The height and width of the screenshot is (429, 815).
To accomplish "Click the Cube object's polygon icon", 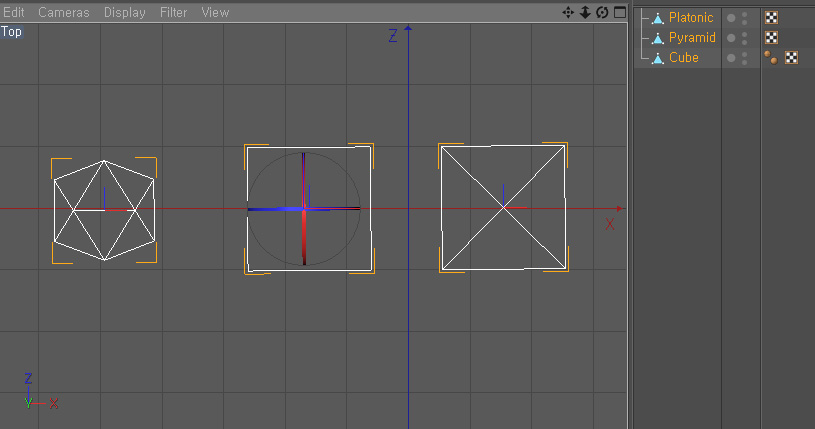I will tap(658, 58).
